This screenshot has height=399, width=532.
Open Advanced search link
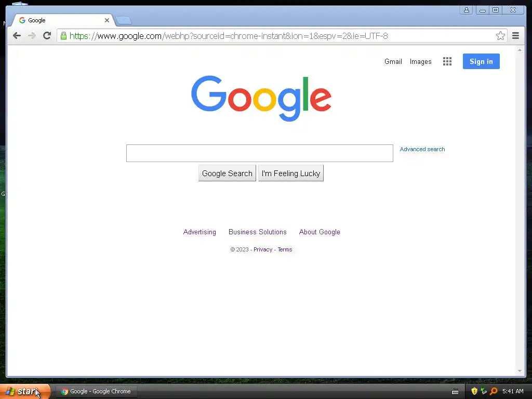(422, 149)
